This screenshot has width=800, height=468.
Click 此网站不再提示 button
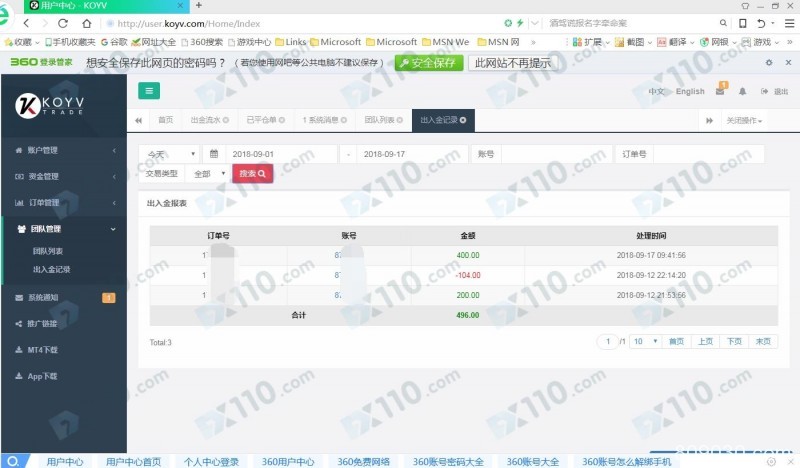pos(512,63)
